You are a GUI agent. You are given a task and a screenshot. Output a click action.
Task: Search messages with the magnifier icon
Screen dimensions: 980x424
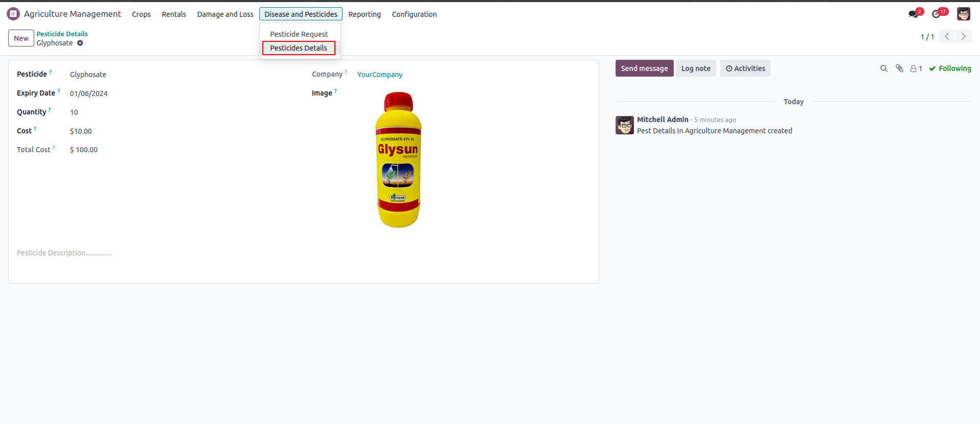coord(884,68)
